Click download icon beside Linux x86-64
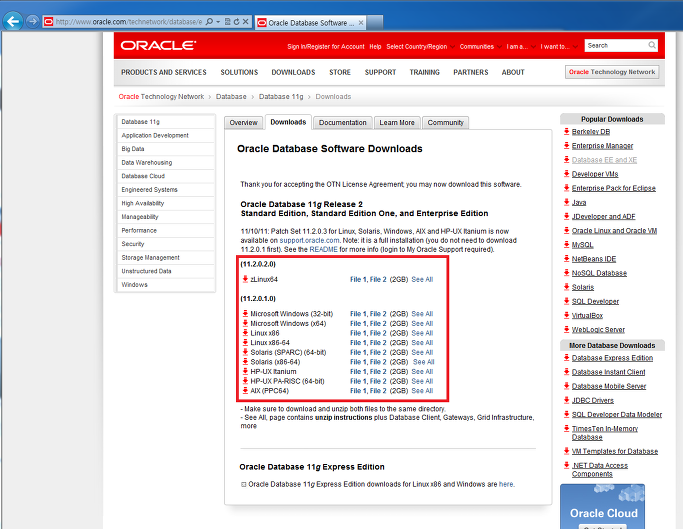The width and height of the screenshot is (683, 529). [x=245, y=342]
